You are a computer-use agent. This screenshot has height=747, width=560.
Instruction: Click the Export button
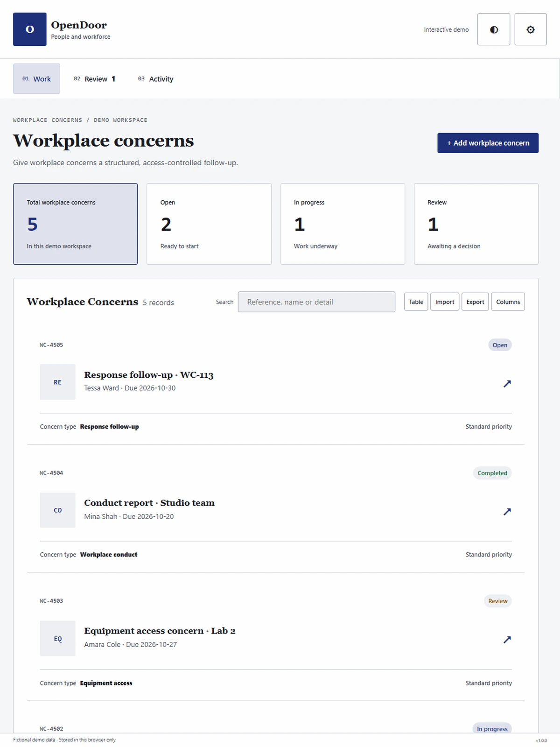click(475, 302)
